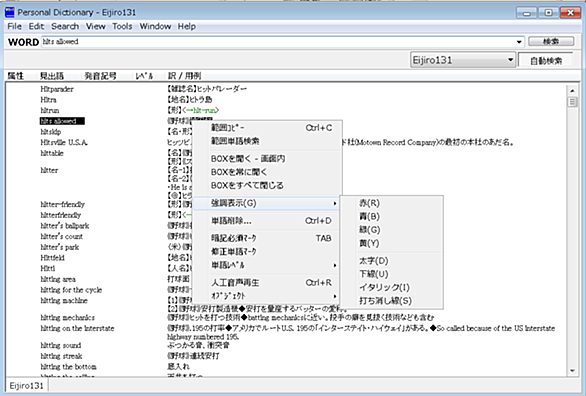Select BOXを開く - 画面内 menu item
Image resolution: width=586 pixels, height=396 pixels.
coord(268,159)
